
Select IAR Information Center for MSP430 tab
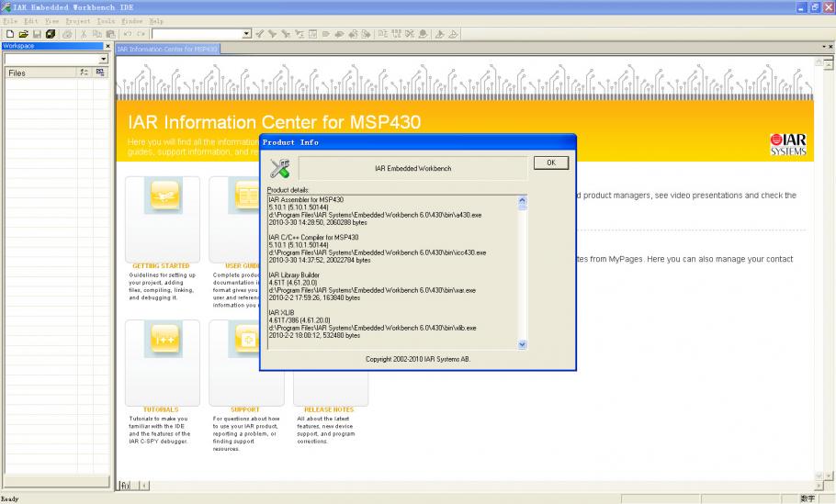coord(167,49)
